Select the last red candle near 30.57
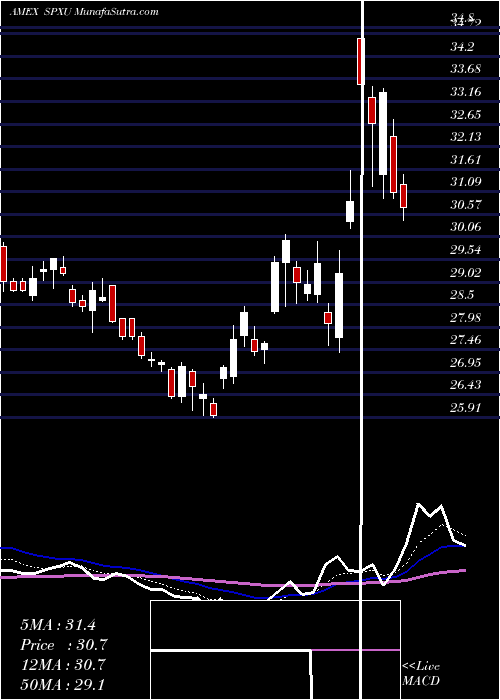 click(x=404, y=196)
